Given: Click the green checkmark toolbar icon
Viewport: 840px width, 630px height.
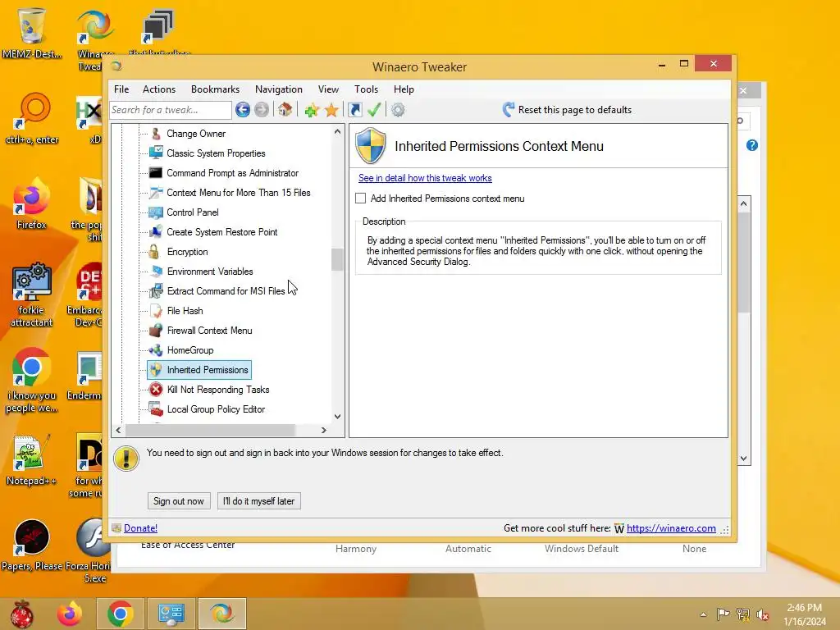Looking at the screenshot, I should point(374,110).
